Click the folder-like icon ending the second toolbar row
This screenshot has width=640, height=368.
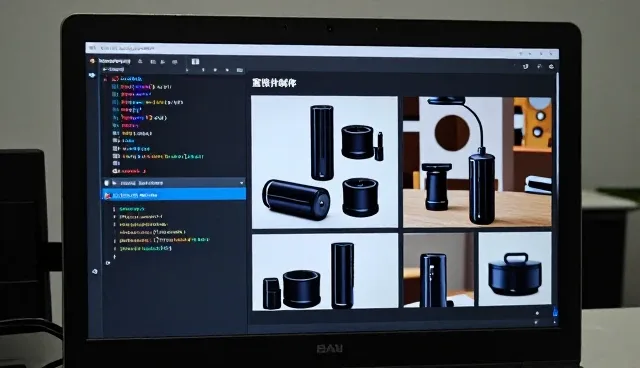click(240, 70)
